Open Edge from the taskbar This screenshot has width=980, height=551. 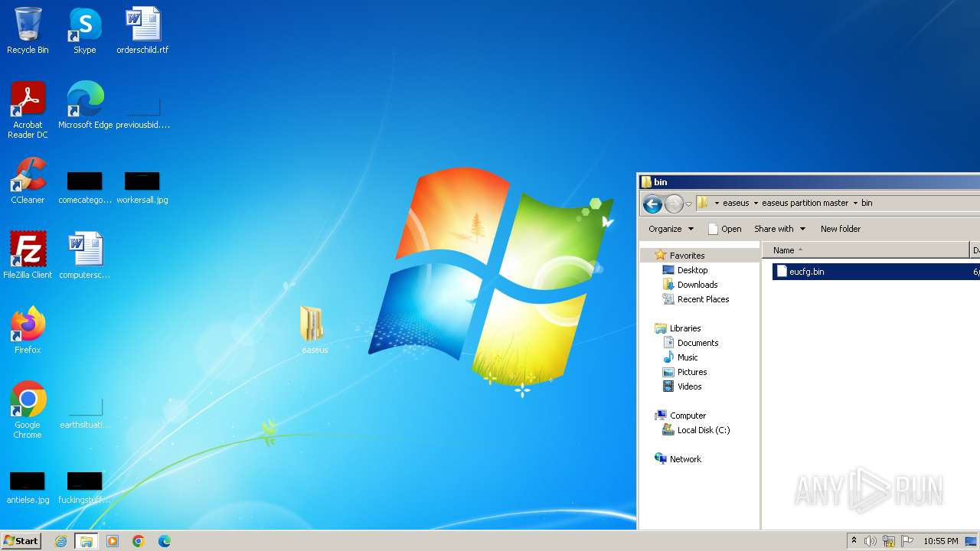coord(164,541)
